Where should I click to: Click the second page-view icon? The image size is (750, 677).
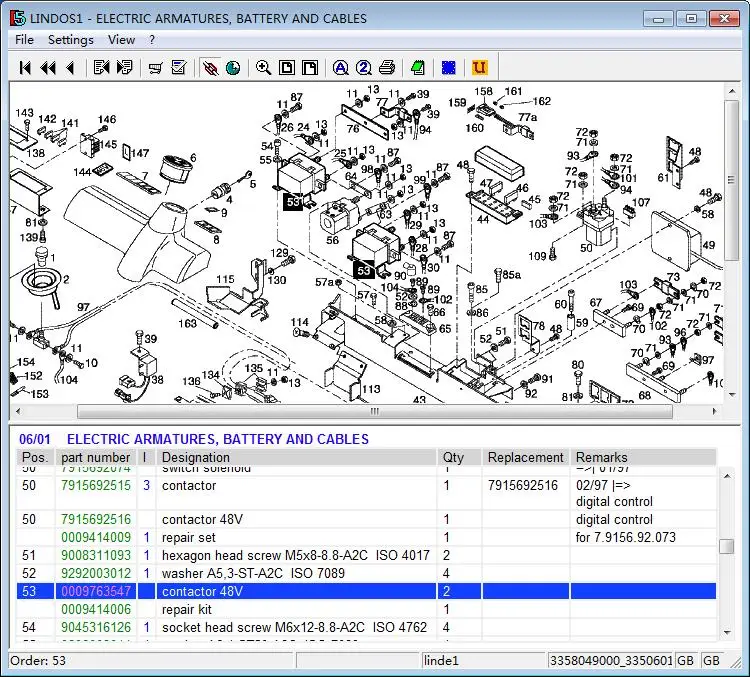[310, 68]
